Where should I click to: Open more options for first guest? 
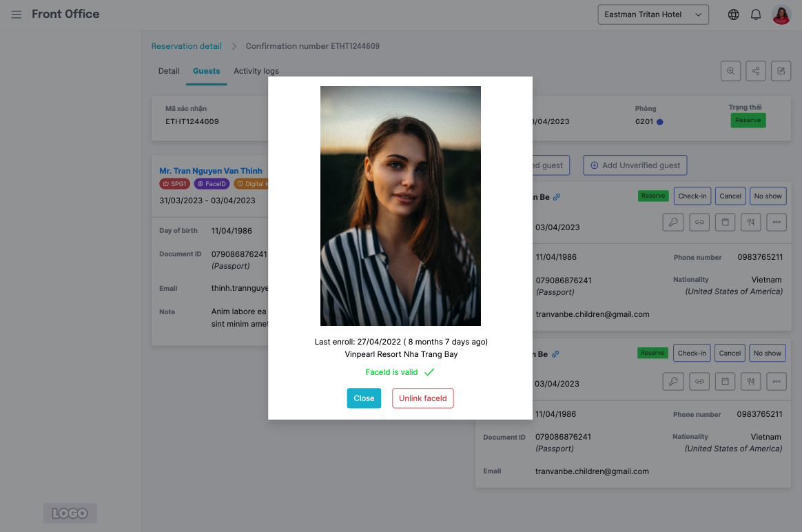(777, 223)
